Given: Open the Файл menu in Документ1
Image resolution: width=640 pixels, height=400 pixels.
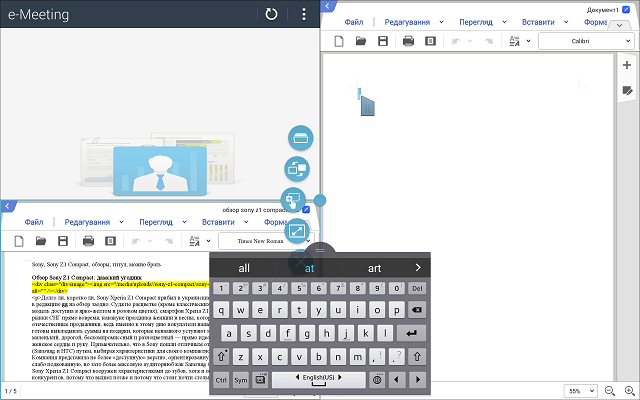Looking at the screenshot, I should coord(353,22).
